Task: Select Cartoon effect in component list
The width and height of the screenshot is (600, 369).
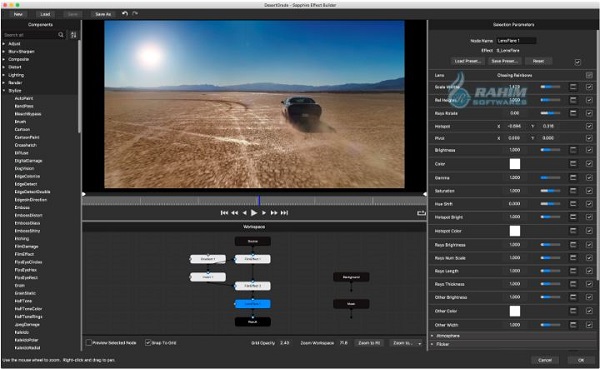Action: click(22, 129)
